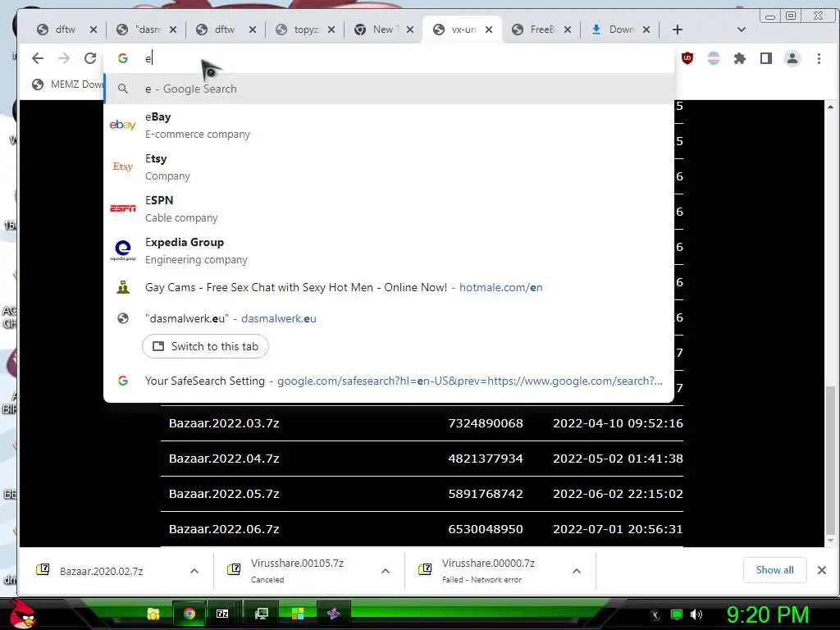Click the page scrollbar up arrow
840x630 pixels.
tap(830, 107)
